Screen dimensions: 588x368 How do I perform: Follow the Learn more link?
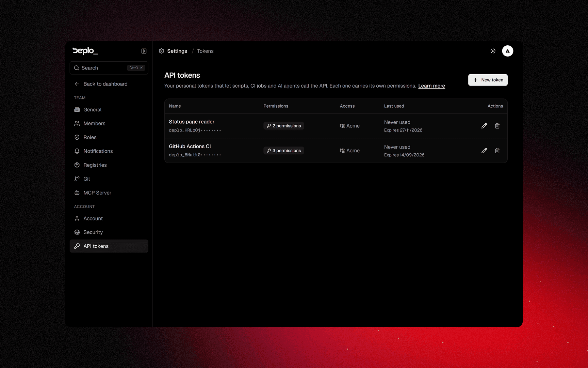[x=431, y=86]
